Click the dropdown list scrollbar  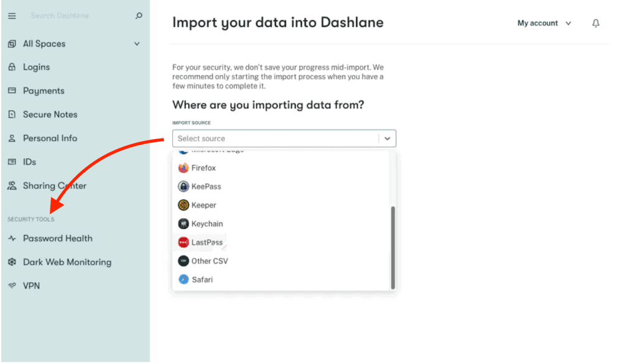coord(392,248)
